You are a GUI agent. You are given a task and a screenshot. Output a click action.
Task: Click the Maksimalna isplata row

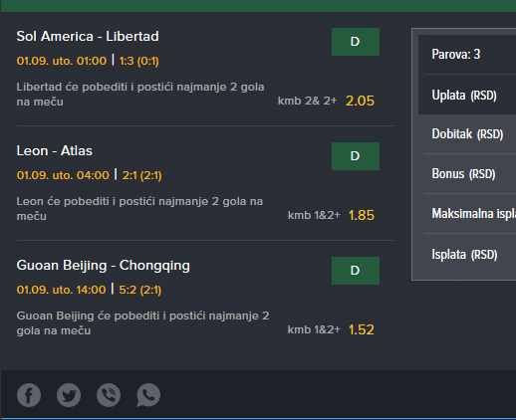click(467, 214)
